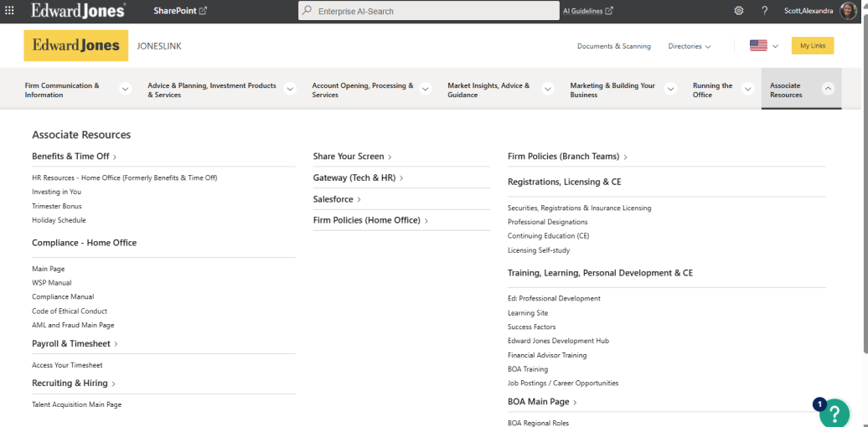Screen dimensions: 868x427
Task: Open Investing in You link
Action: point(56,192)
